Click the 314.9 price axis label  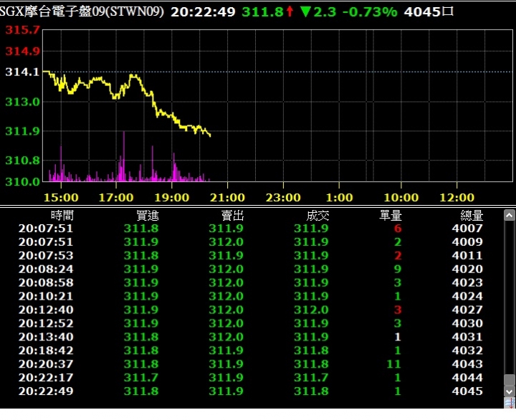(22, 52)
